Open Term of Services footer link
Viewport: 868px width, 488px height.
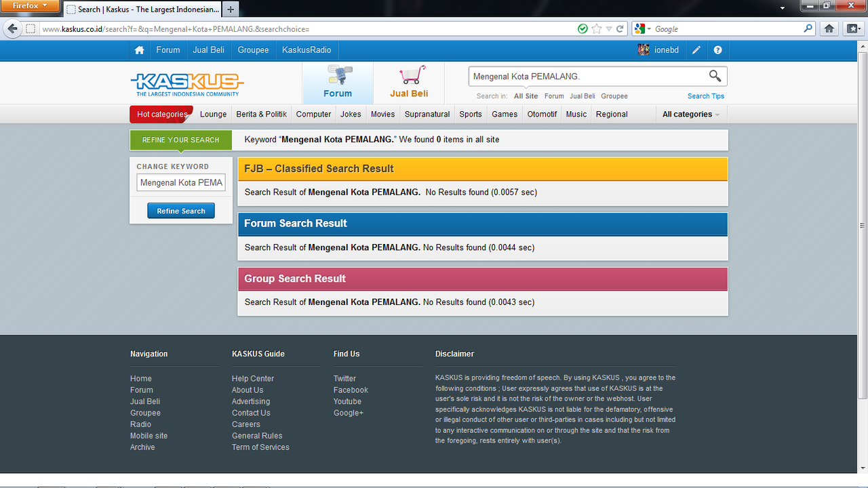click(x=260, y=447)
